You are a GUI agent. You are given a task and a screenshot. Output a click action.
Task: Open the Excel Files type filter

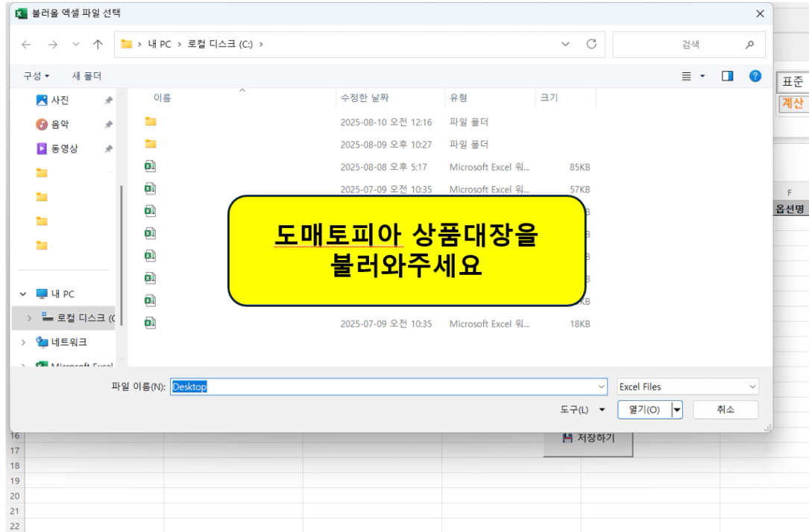[x=687, y=387]
